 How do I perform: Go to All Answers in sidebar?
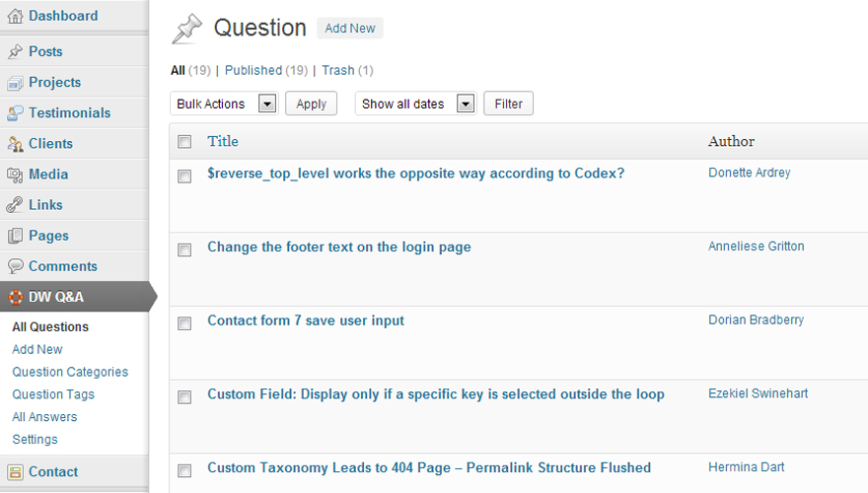[x=44, y=417]
